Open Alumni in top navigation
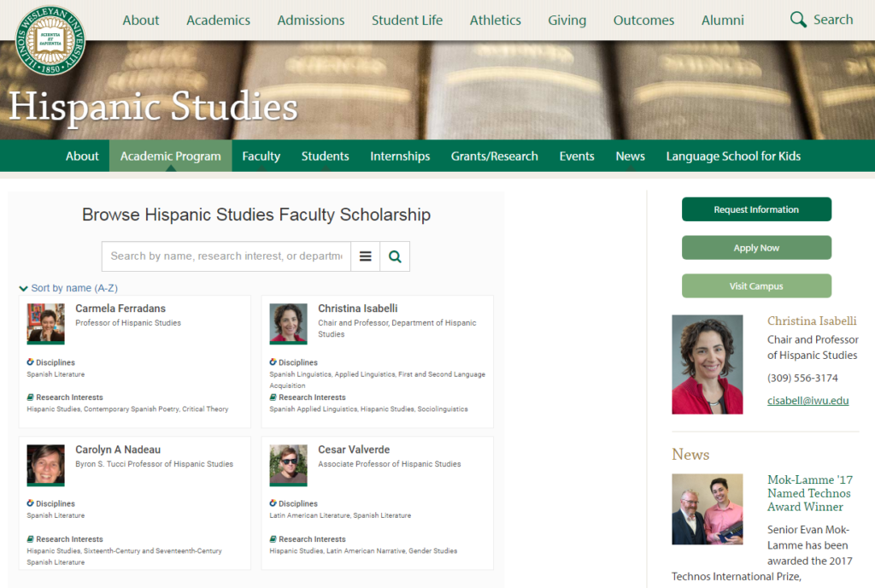 pos(723,20)
